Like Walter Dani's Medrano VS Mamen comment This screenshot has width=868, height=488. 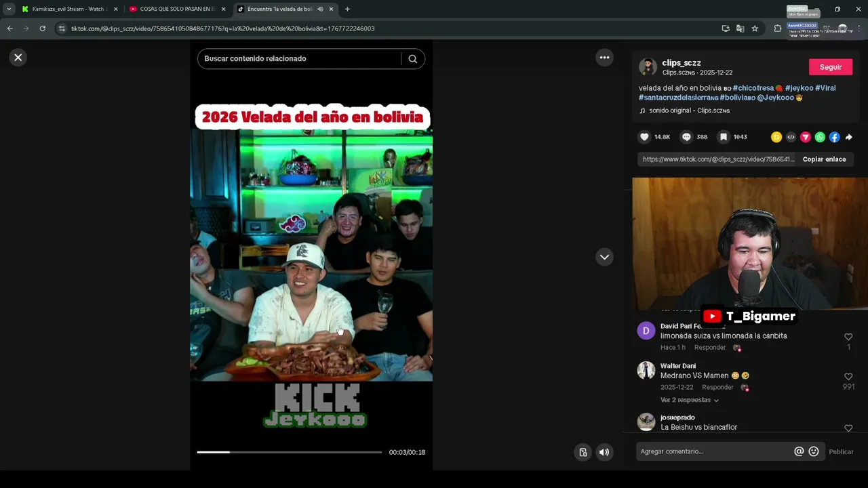click(x=848, y=377)
